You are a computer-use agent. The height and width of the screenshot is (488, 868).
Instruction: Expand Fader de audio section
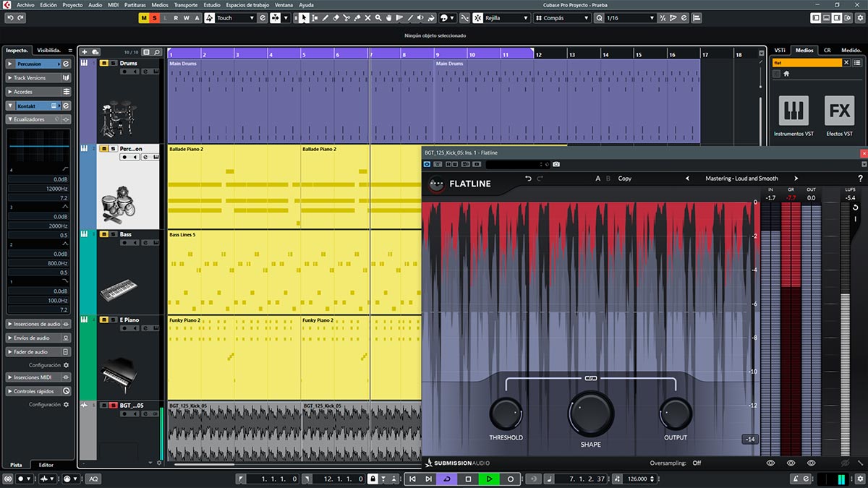pyautogui.click(x=39, y=351)
